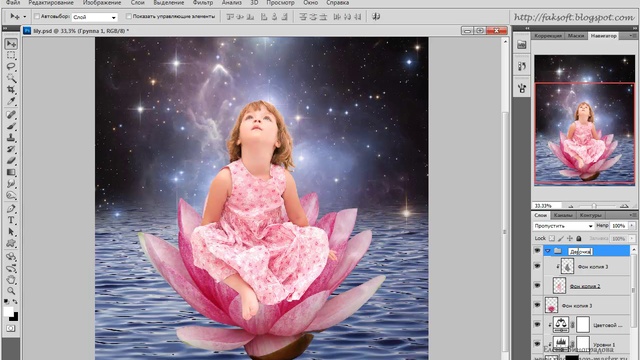
Task: Select the Фон копия 2 layer name
Action: coord(585,286)
